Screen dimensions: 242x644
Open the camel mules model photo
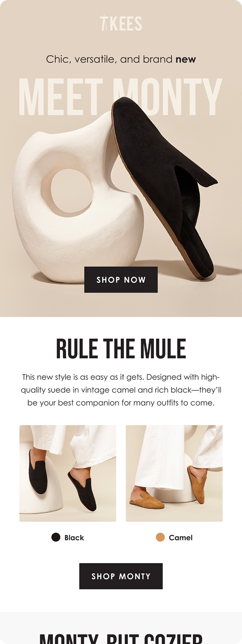pos(174,473)
